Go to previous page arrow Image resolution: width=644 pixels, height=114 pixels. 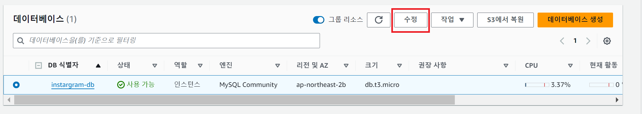click(562, 41)
